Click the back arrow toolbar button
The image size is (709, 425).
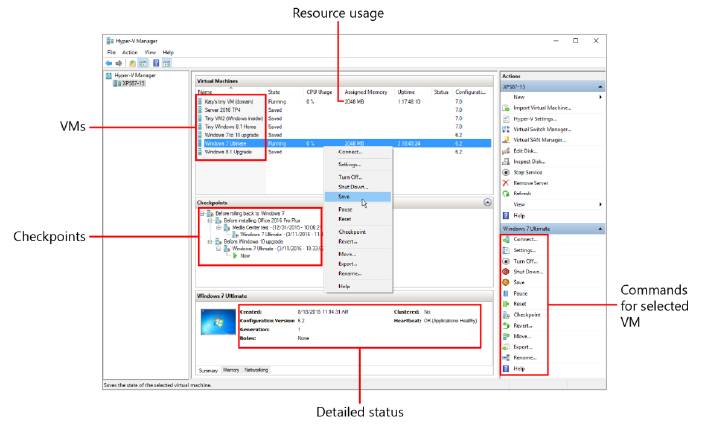pos(108,62)
